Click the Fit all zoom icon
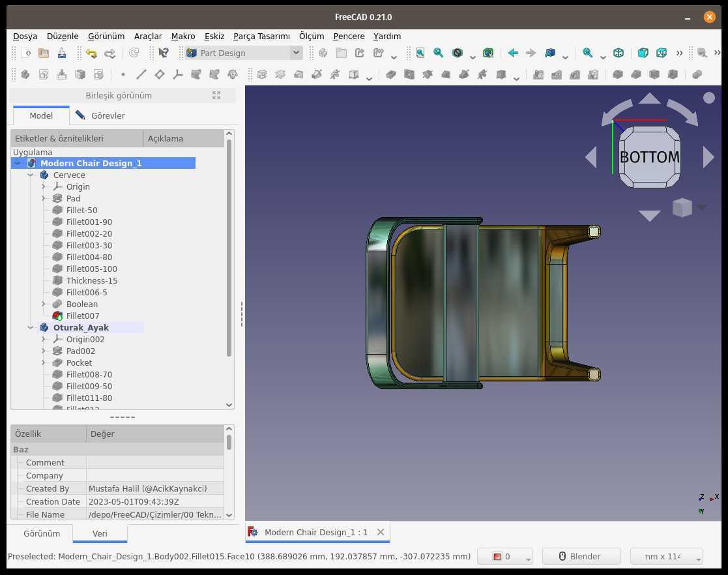This screenshot has height=575, width=728. tap(420, 53)
